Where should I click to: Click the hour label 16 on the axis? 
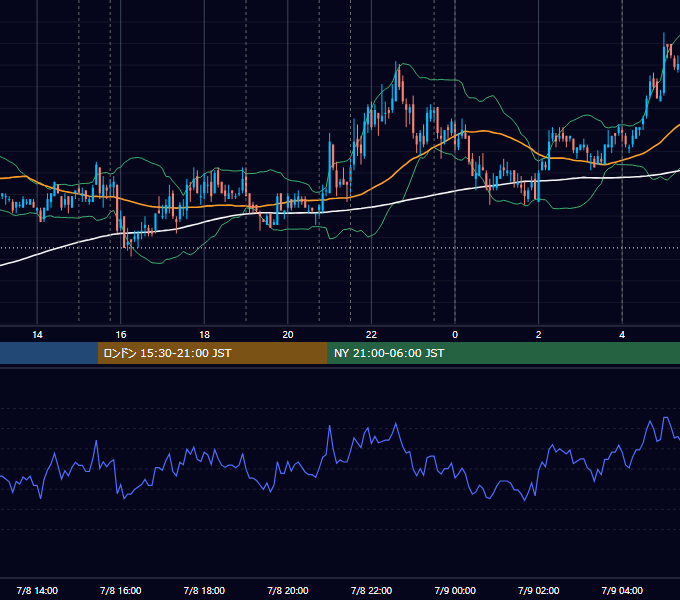(121, 335)
